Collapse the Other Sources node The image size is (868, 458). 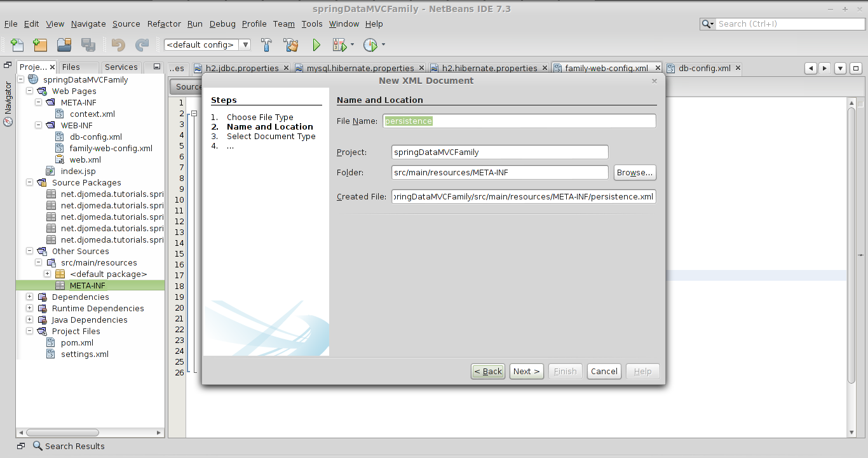29,251
